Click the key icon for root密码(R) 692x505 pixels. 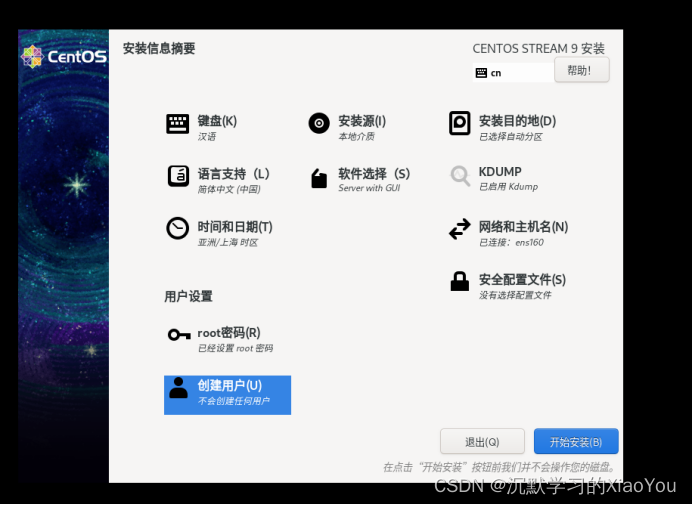pyautogui.click(x=179, y=335)
